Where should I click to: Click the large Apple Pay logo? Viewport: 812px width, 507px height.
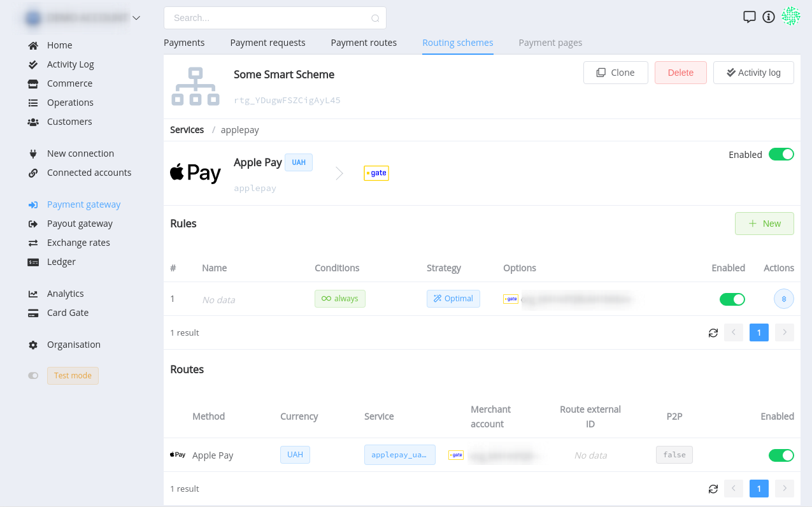[196, 173]
